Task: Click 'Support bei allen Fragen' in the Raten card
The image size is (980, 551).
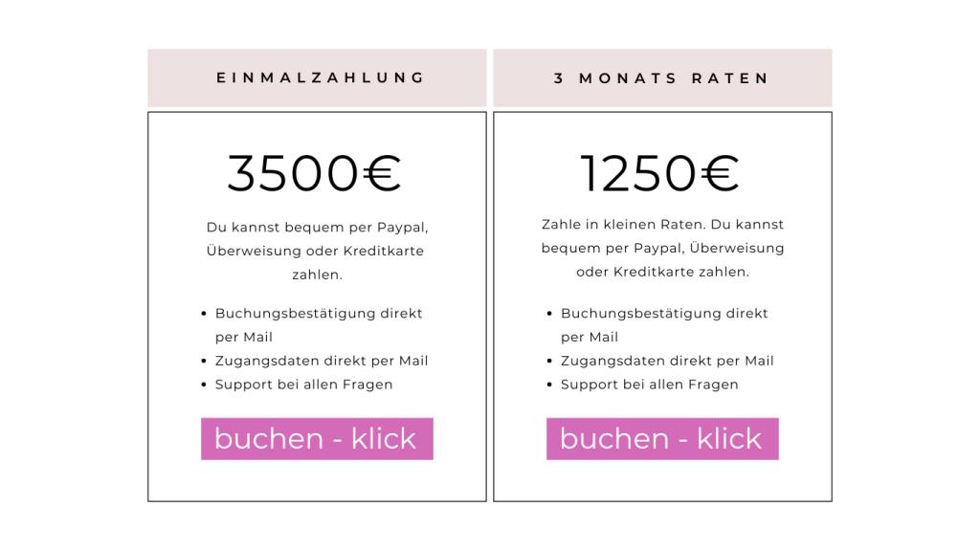Action: tap(649, 385)
